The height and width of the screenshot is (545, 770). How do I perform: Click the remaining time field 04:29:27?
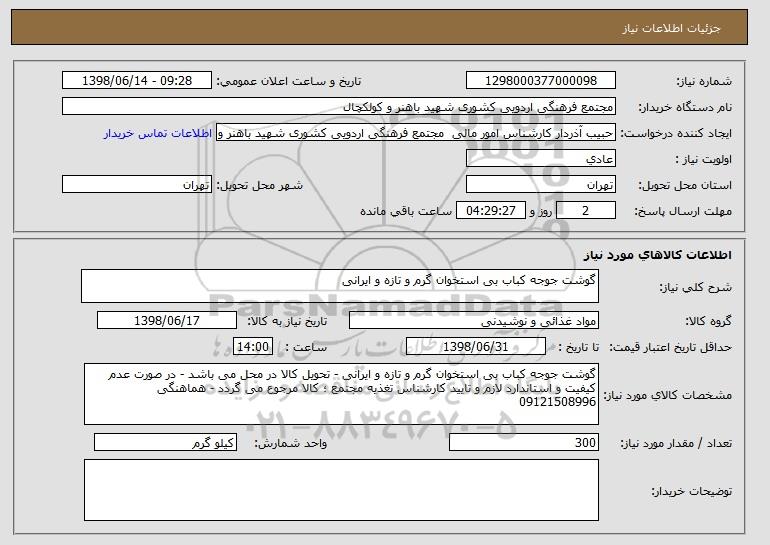(x=491, y=211)
